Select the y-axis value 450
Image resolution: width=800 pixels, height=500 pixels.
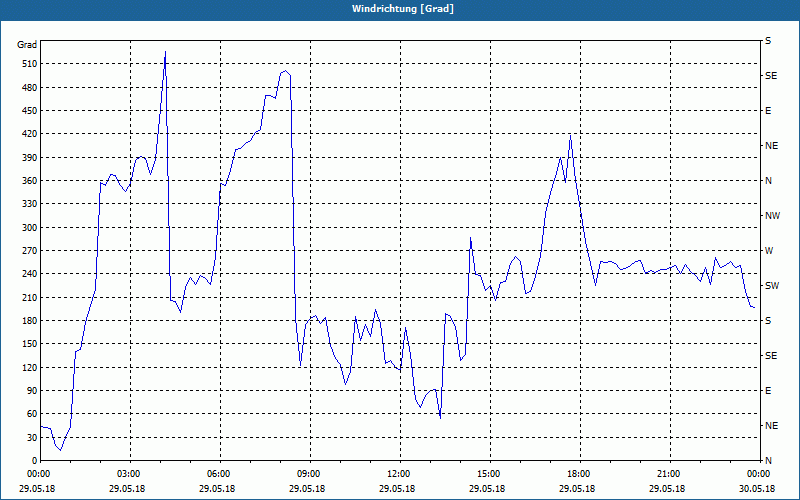[x=30, y=111]
